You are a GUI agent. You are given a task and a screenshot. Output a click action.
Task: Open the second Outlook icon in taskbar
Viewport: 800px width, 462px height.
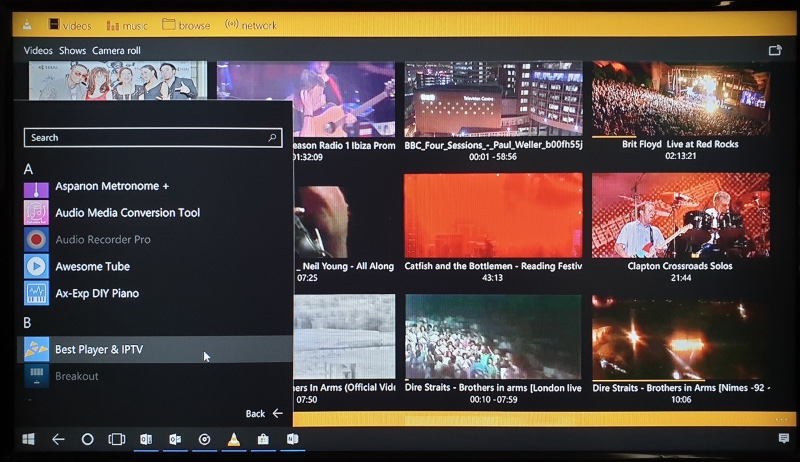(175, 439)
